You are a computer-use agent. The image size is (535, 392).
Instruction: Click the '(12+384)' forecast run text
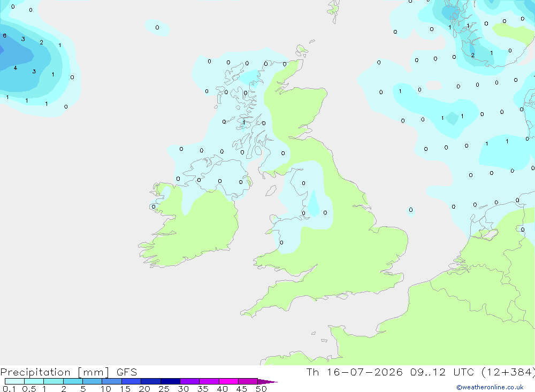point(508,372)
